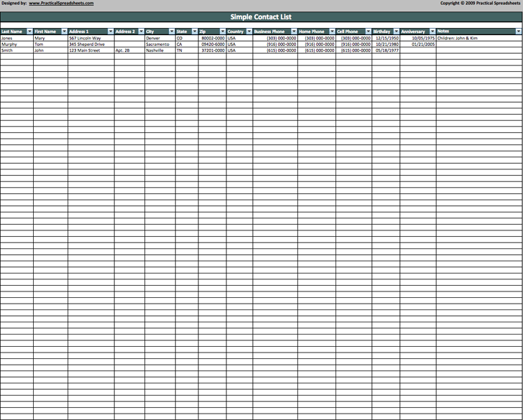The width and height of the screenshot is (523, 420).
Task: Click the Denver city cell
Action: pos(160,38)
